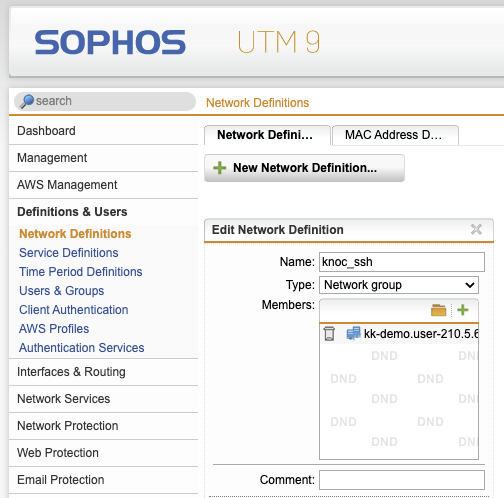Open the folder icon in Members box
This screenshot has height=498, width=504.
coord(438,310)
